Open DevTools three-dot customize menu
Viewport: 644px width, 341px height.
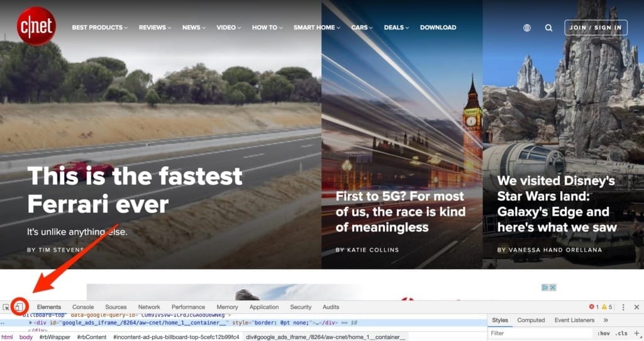[623, 307]
